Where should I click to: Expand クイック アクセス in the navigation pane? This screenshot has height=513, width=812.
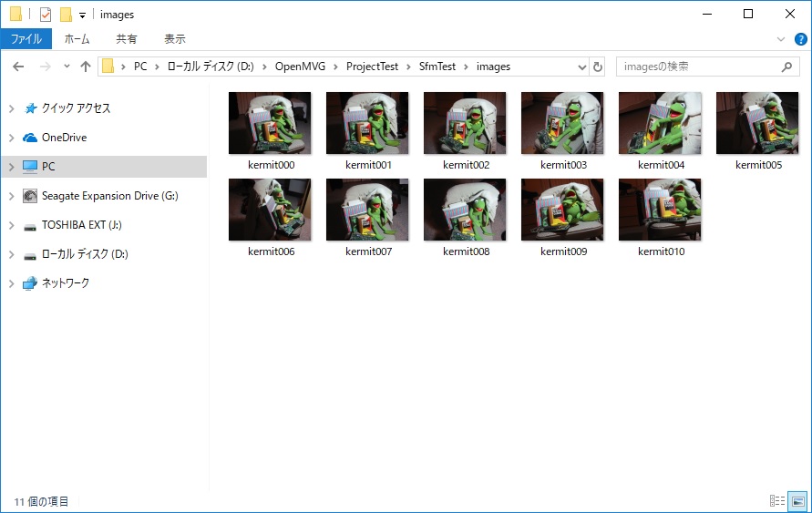[12, 108]
